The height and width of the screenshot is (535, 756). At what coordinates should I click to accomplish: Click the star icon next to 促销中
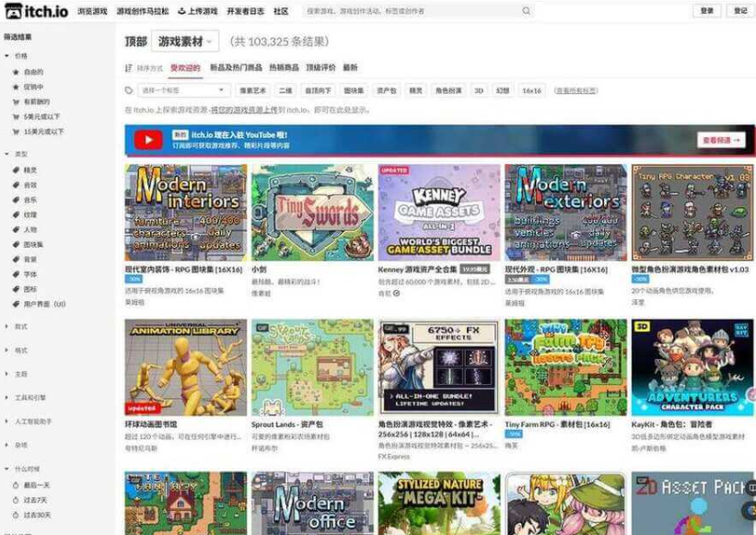[x=16, y=87]
